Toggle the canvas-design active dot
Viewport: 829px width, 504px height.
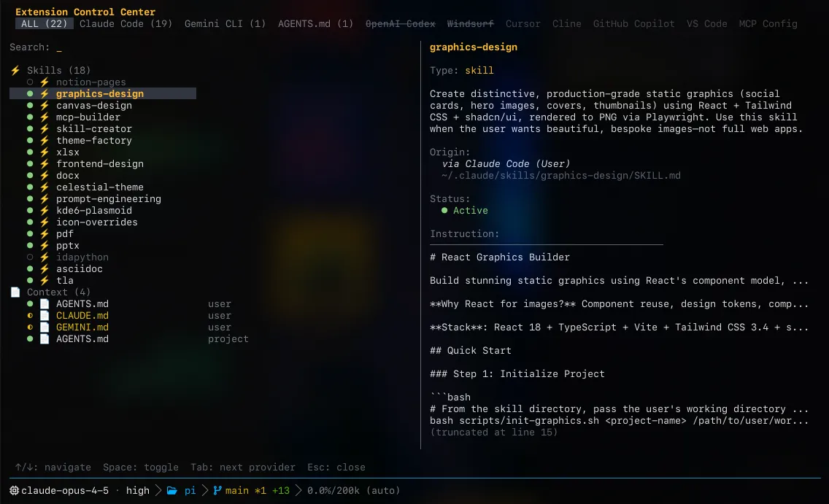pos(30,105)
